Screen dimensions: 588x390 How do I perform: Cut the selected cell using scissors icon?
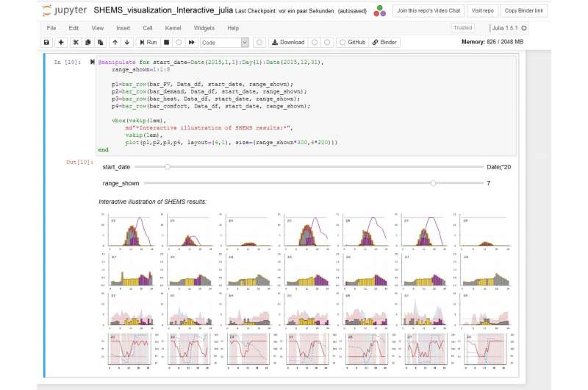tap(76, 43)
